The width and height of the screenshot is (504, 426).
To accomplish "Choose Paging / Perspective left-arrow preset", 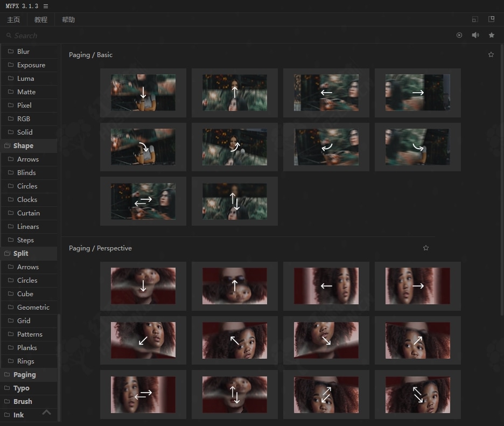I will pyautogui.click(x=326, y=286).
